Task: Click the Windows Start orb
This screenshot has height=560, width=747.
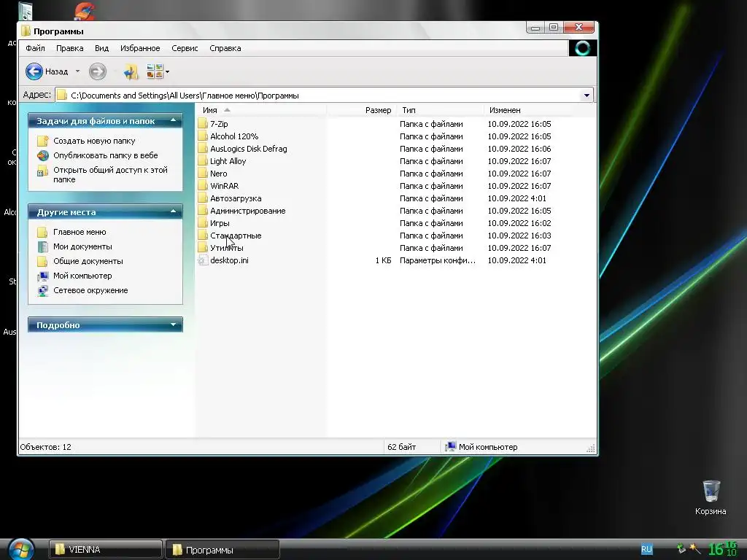Action: point(21,549)
